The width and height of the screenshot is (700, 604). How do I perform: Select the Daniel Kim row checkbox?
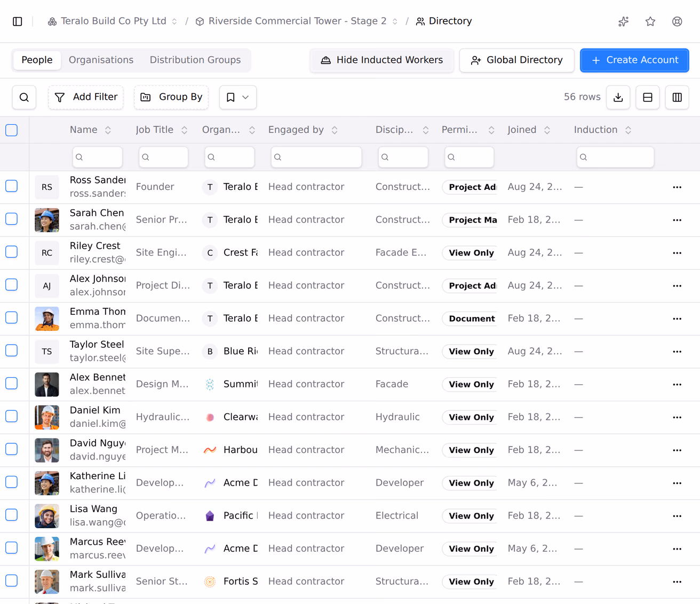(x=12, y=416)
